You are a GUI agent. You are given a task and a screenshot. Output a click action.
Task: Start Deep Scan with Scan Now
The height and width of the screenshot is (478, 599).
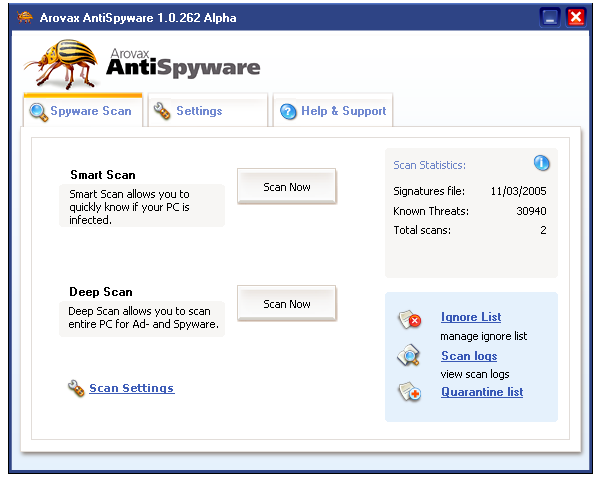[x=287, y=303]
